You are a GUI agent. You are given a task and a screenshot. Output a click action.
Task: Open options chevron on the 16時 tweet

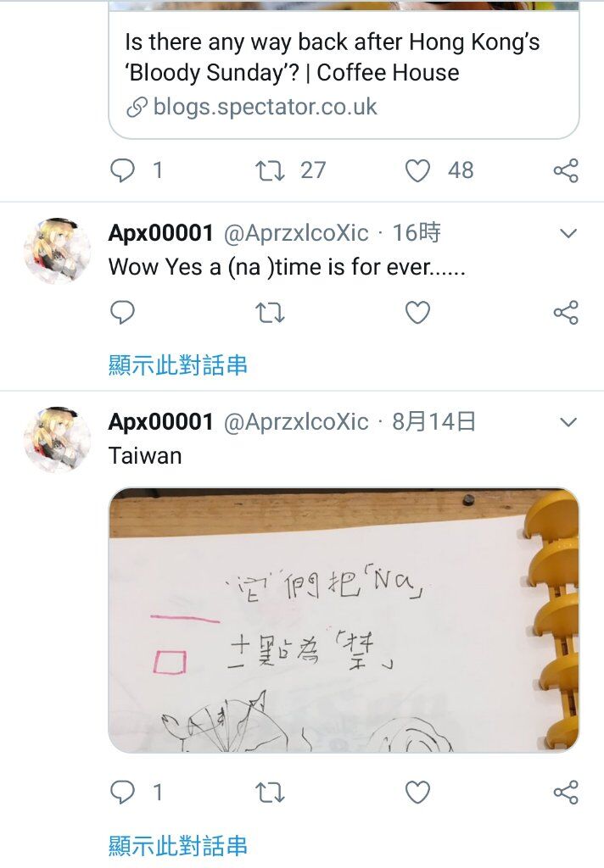tap(568, 234)
